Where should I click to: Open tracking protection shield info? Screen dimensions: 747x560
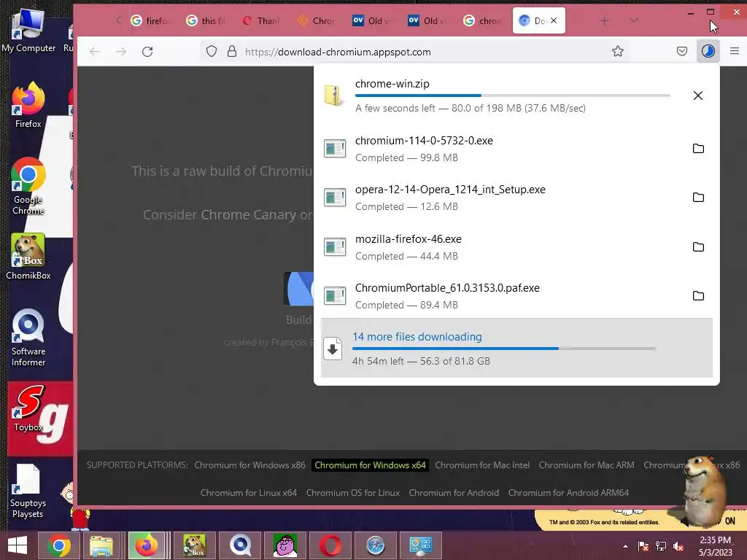tap(211, 52)
